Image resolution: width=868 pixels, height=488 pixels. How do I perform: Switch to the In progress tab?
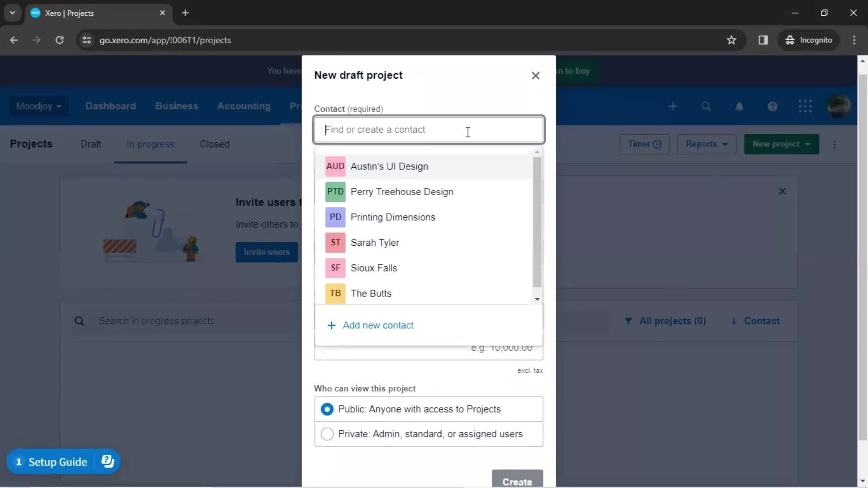151,144
